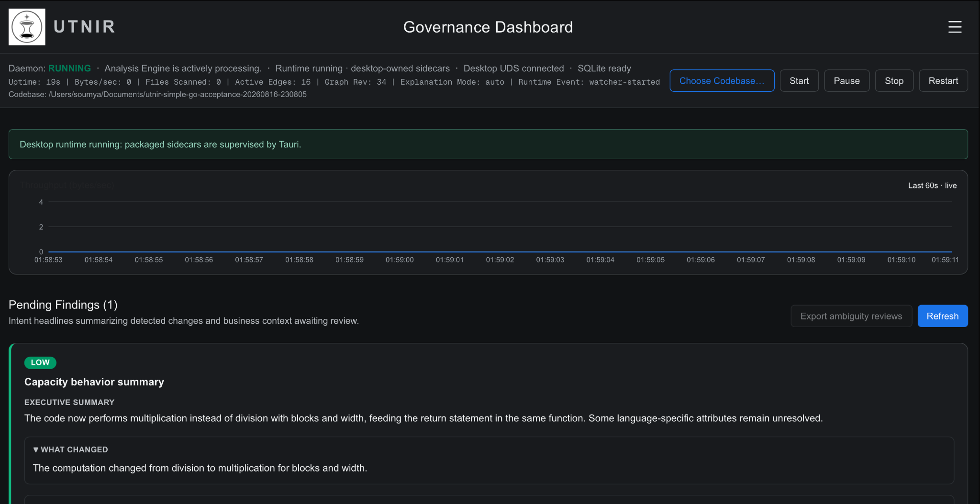Click the LOW severity badge
This screenshot has height=504, width=980.
(x=40, y=362)
